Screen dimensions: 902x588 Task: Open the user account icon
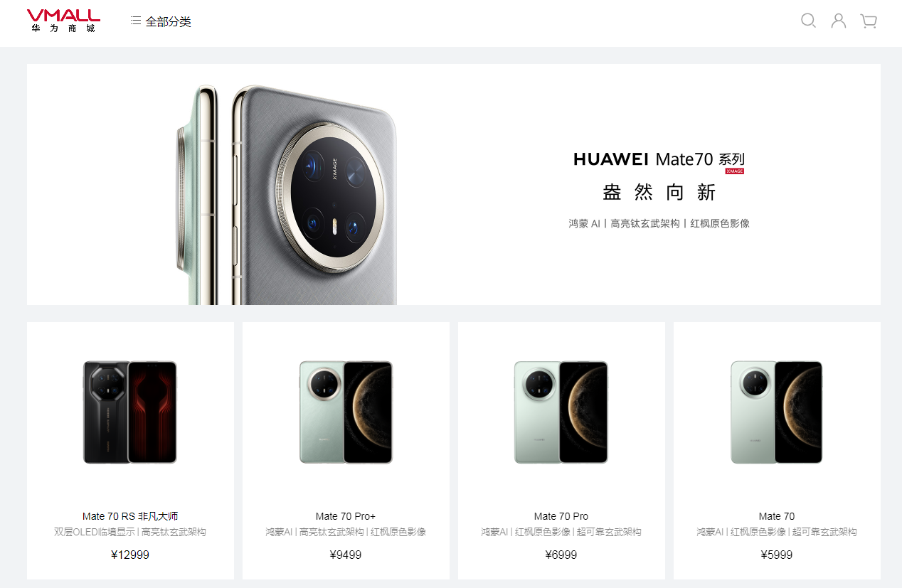point(839,21)
